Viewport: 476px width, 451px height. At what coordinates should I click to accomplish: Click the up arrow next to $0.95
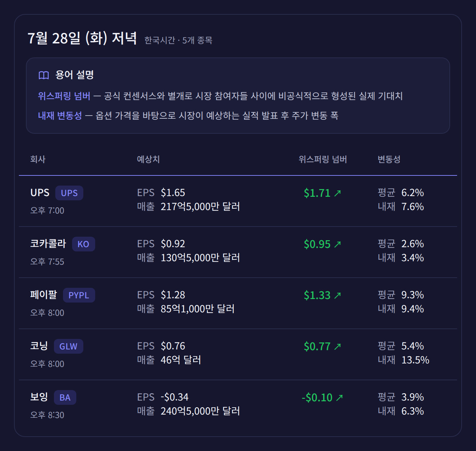337,244
